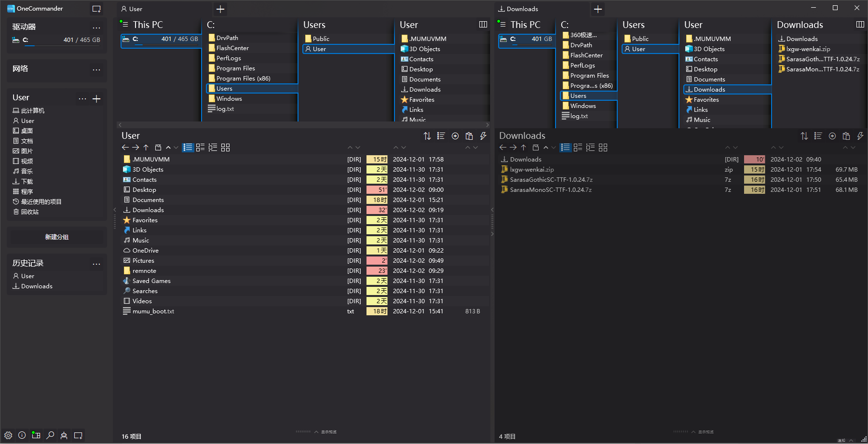Click the clipboard paste icon in User pane
Image resolution: width=868 pixels, height=444 pixels.
click(469, 136)
